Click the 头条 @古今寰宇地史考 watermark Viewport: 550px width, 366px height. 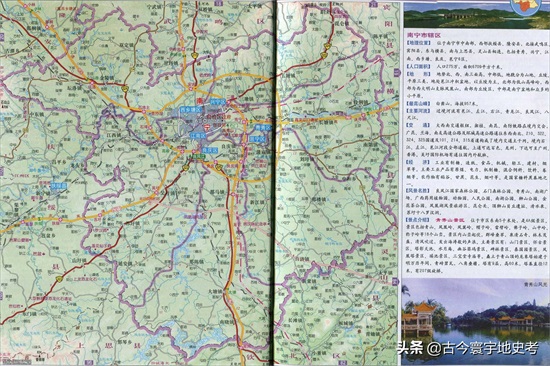pos(468,348)
